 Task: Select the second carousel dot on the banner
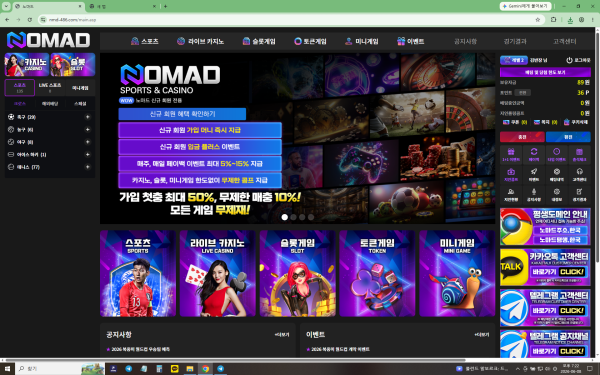[x=293, y=217]
